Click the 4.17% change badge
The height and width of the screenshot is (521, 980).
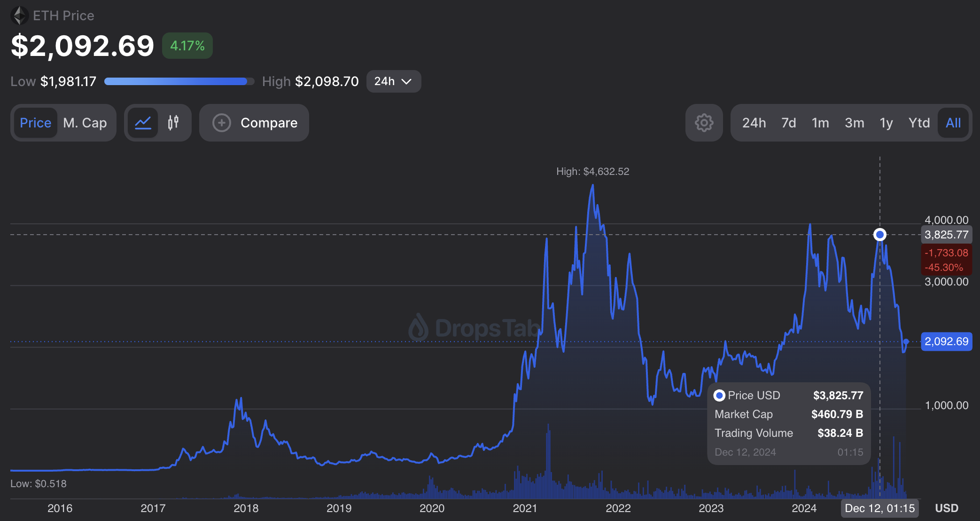(x=187, y=46)
